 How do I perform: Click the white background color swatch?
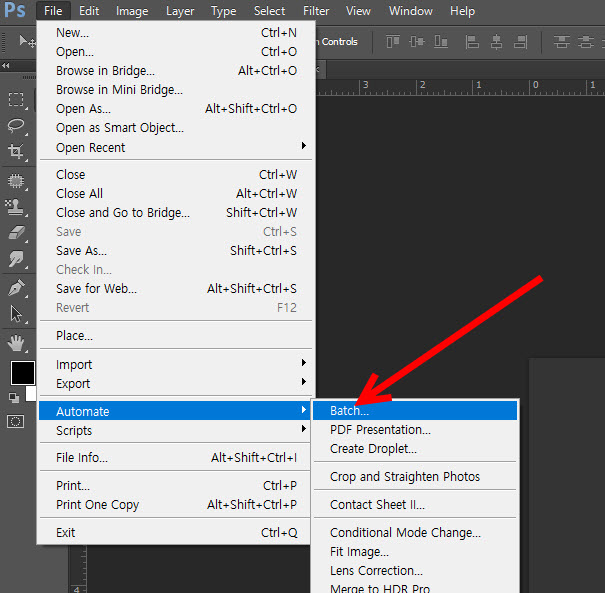[x=31, y=394]
